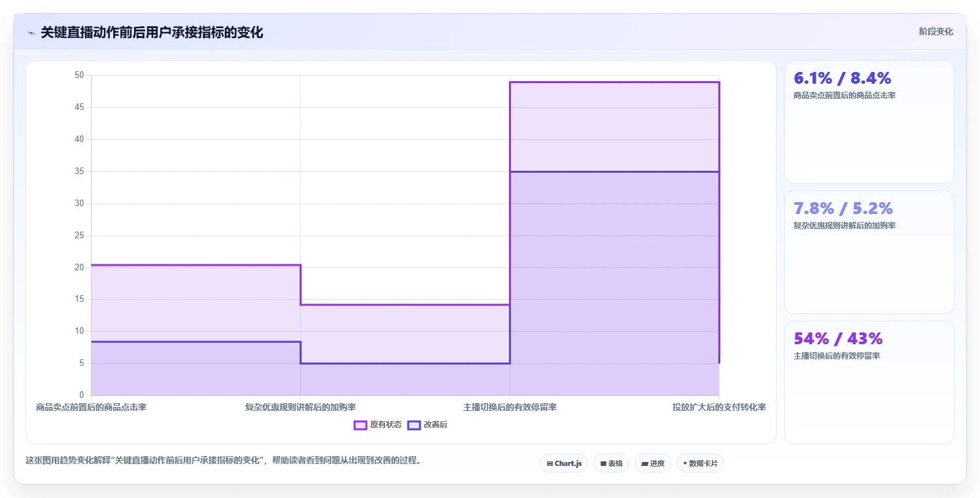
Task: Click the x-axis label 商品卖点前置后的商品点击率
Action: [x=91, y=407]
